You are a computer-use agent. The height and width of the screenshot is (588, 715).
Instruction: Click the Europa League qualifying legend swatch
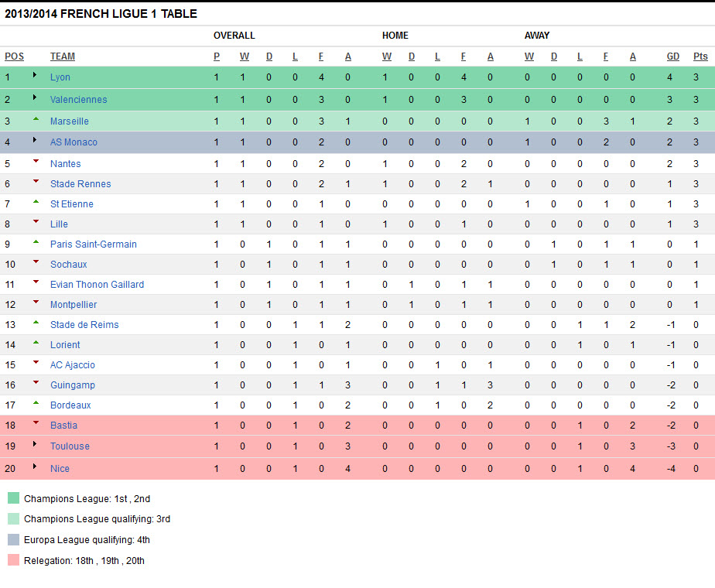point(13,539)
